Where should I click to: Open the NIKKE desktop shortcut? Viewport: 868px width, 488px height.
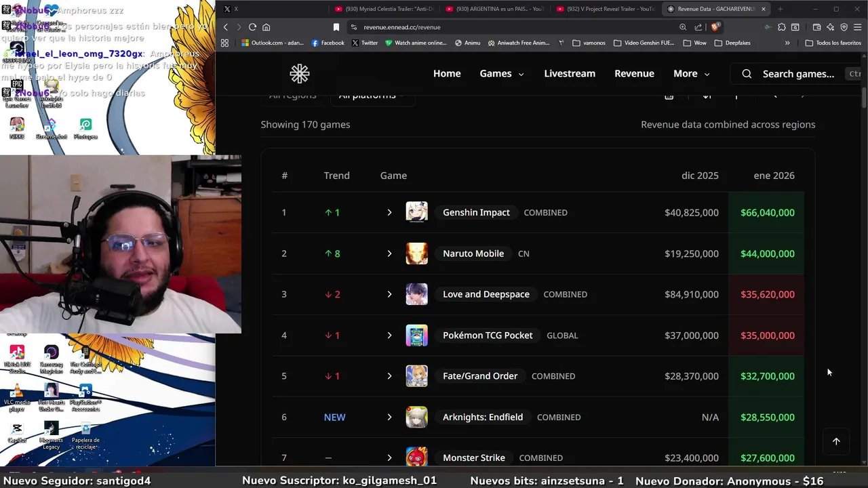17,129
